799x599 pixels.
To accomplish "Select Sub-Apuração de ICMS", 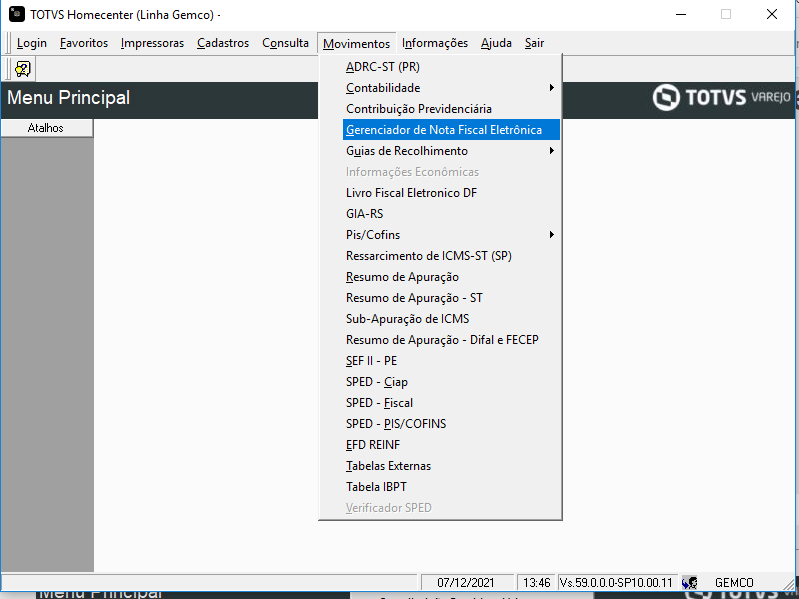I will tap(440, 319).
